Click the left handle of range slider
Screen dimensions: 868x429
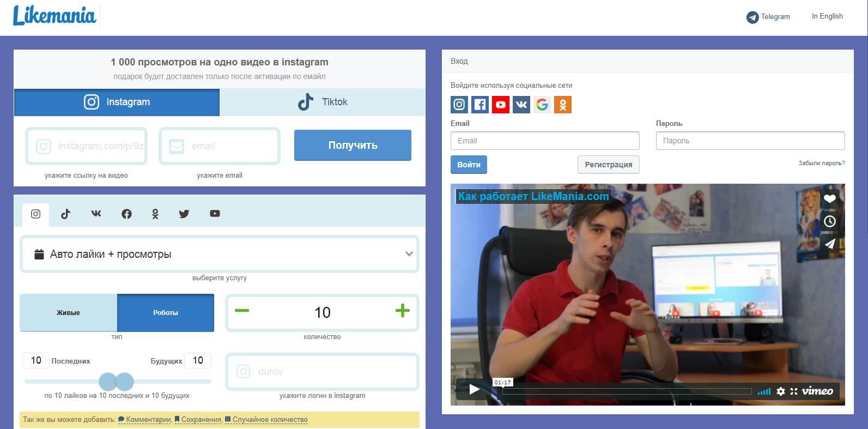coord(107,382)
